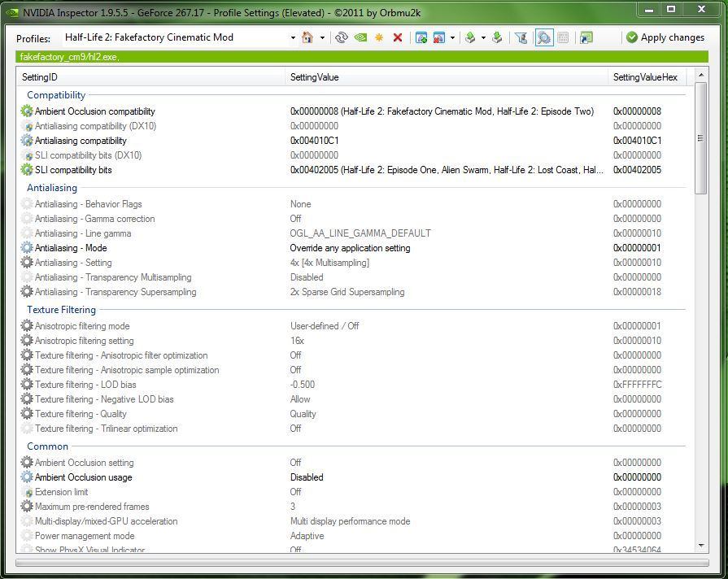Click gear icon beside Maximum pre-rendered frames

pyautogui.click(x=27, y=506)
